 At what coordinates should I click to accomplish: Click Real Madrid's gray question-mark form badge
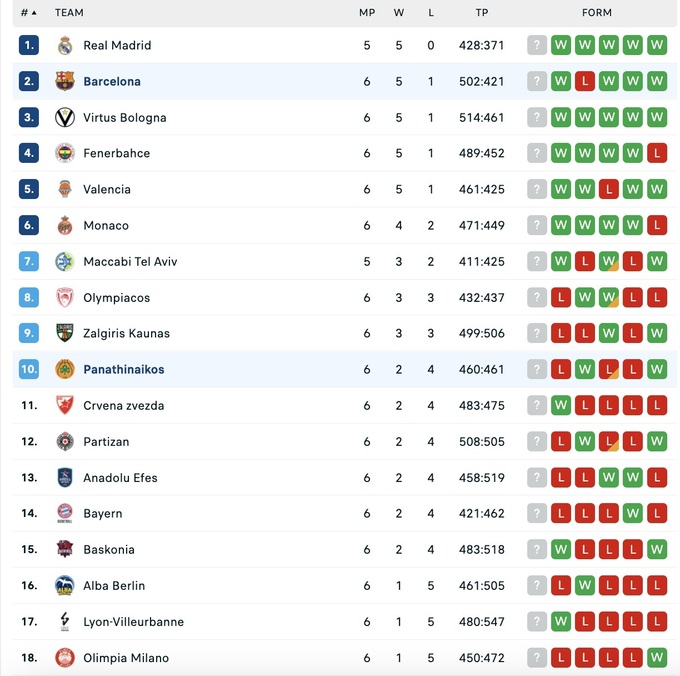tap(537, 45)
